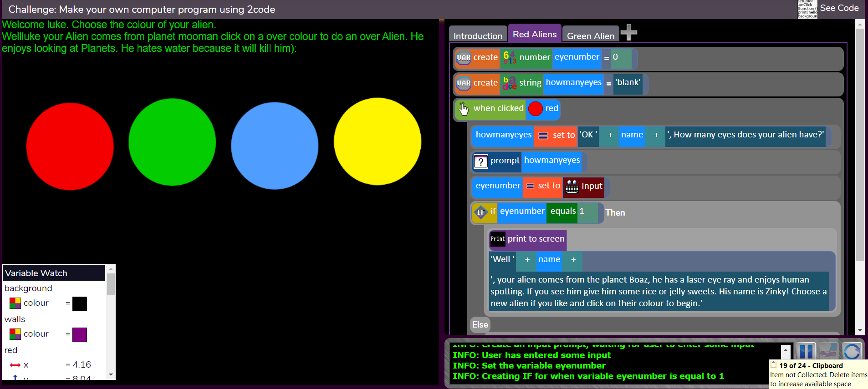This screenshot has width=868, height=389.
Task: Restart the program with reset icon
Action: click(x=852, y=351)
